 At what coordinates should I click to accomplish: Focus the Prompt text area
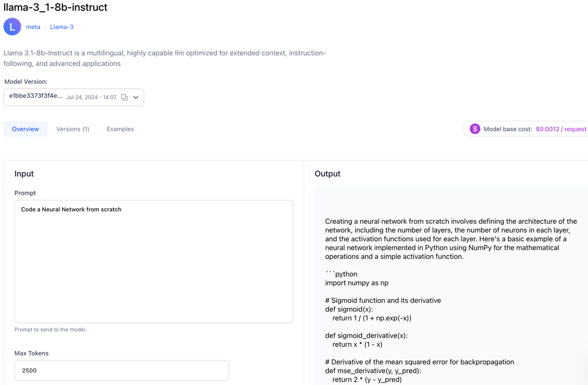click(153, 261)
